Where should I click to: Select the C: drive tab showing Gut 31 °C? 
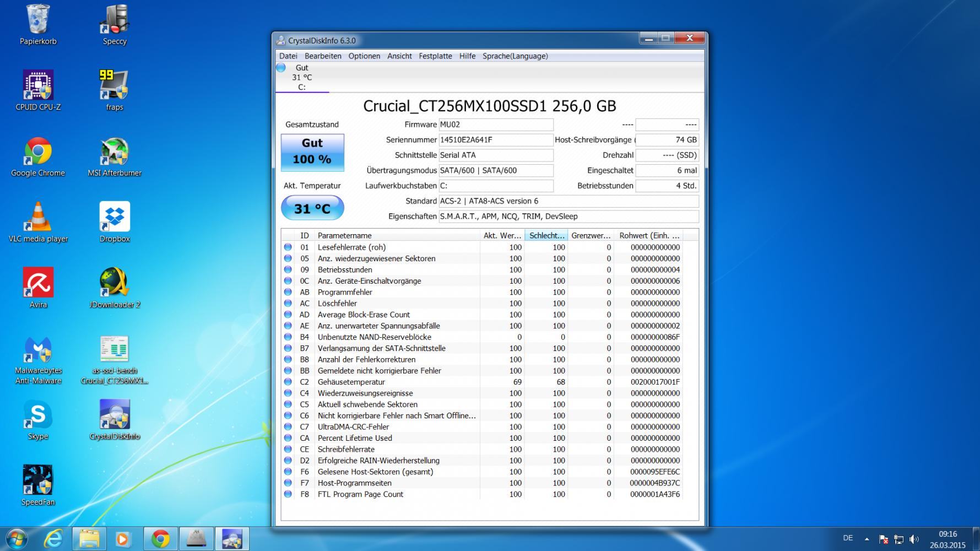pyautogui.click(x=302, y=77)
